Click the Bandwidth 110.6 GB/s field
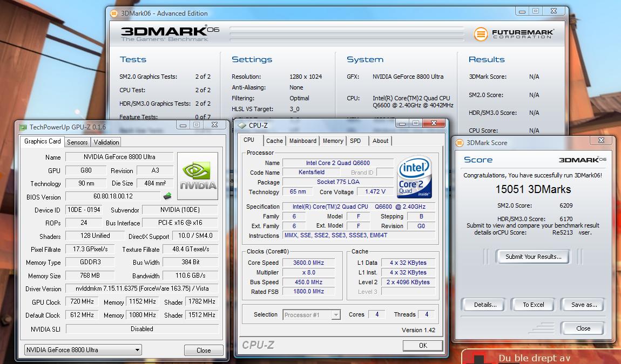The width and height of the screenshot is (621, 364). [191, 276]
